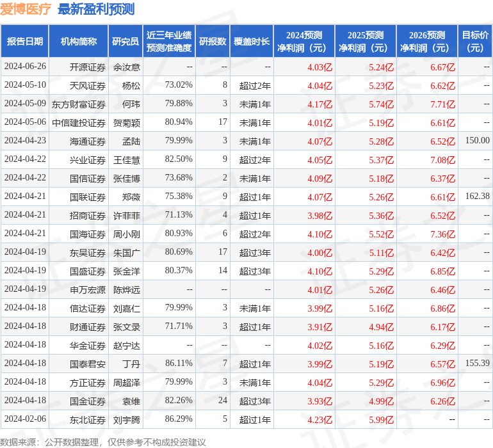Screen dimensions: 493x448
Task: Click the 5.99亿 profit forecast
Action: point(382,419)
